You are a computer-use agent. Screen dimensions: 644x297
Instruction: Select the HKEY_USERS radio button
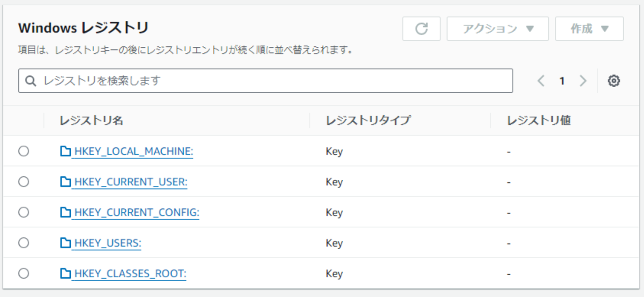[23, 243]
